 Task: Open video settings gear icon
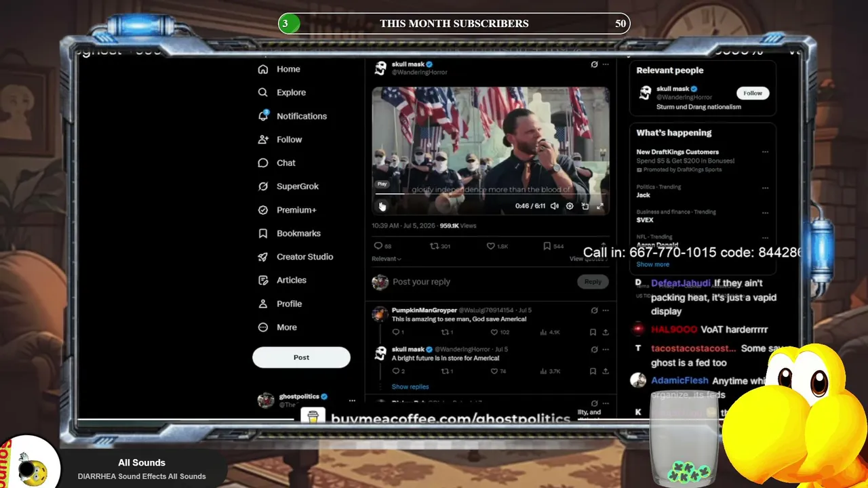570,206
